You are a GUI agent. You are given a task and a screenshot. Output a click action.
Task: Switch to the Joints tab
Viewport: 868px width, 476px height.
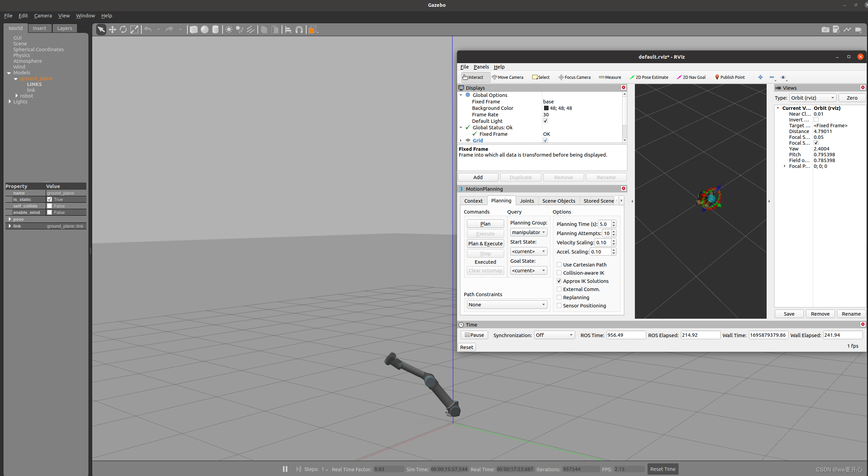click(x=527, y=201)
